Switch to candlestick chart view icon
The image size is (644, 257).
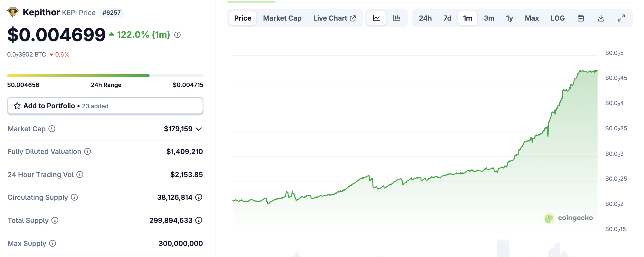[x=397, y=18]
